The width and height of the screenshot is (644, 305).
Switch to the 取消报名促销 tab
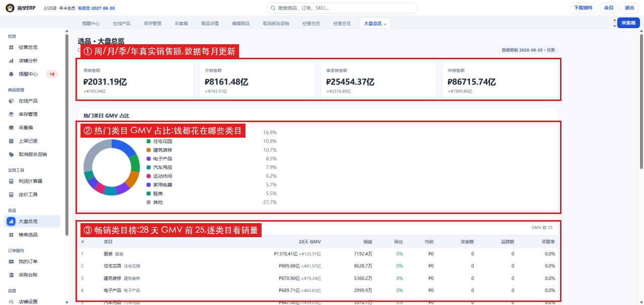[x=276, y=24]
